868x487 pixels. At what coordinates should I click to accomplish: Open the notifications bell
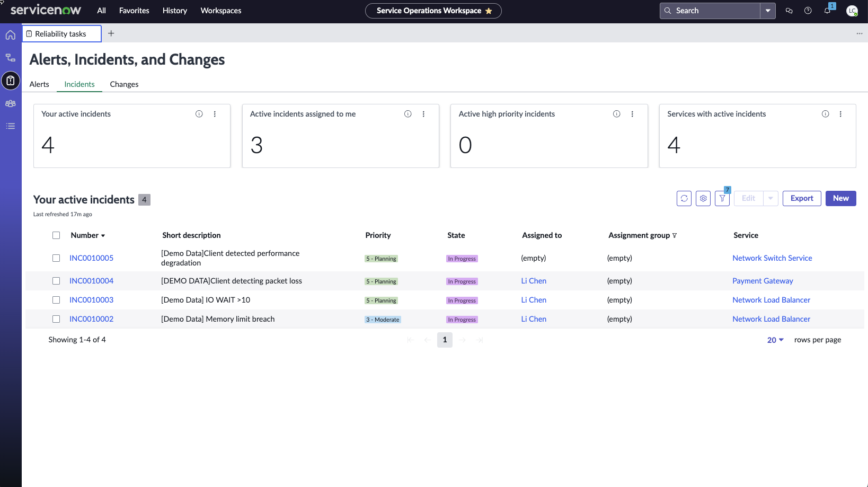(828, 11)
